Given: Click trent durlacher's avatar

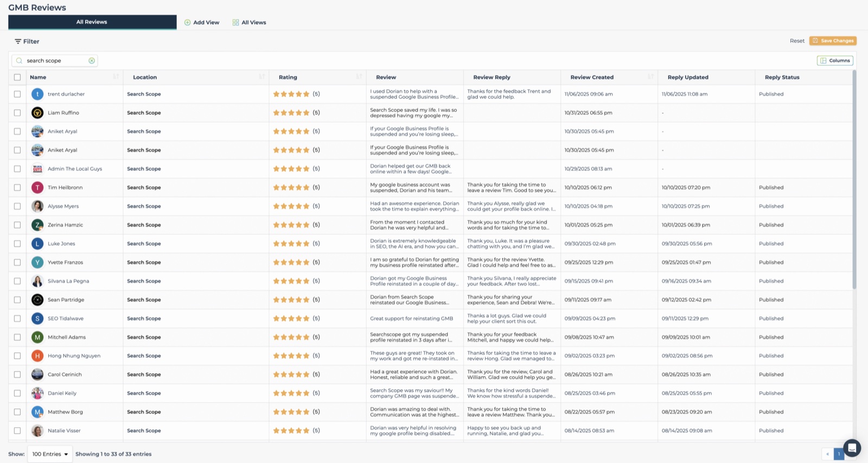Looking at the screenshot, I should coord(37,94).
